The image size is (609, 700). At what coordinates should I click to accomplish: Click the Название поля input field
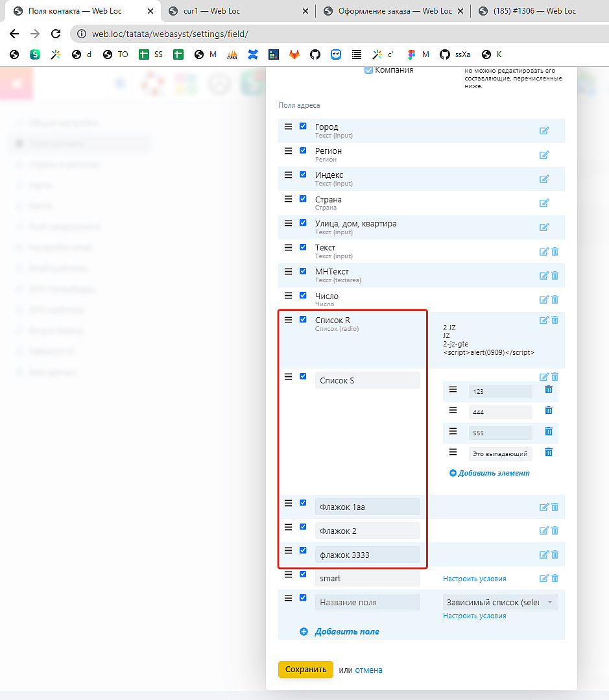point(367,603)
